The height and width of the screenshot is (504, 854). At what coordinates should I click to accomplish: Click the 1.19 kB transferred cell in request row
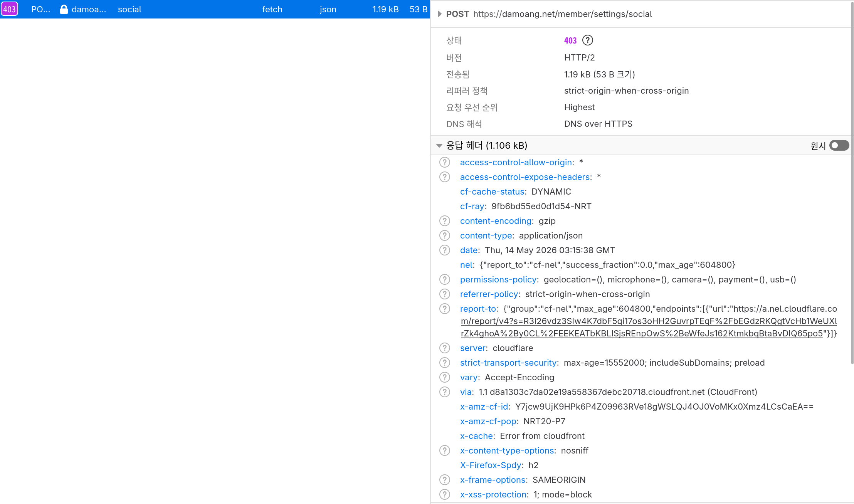click(385, 9)
